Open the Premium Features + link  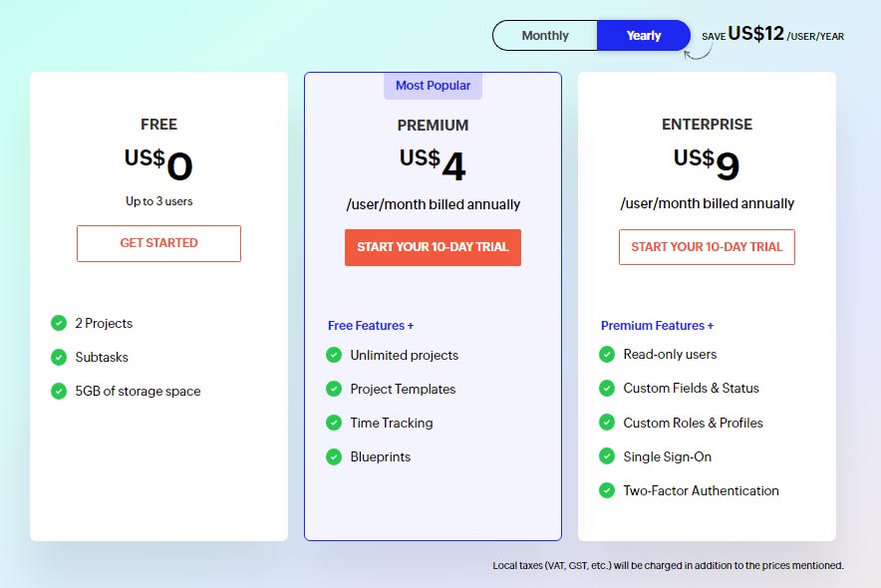[x=658, y=326]
